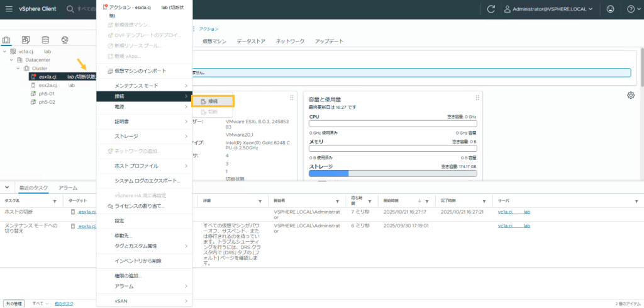Choose 接続 in the connection submenu
The width and height of the screenshot is (644, 308).
tap(213, 101)
